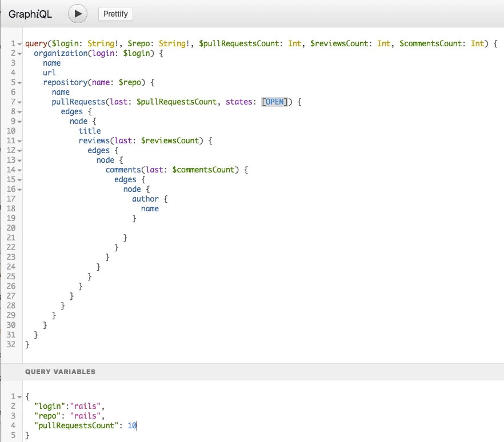504x442 pixels.
Task: Click the url field under organization
Action: point(49,73)
